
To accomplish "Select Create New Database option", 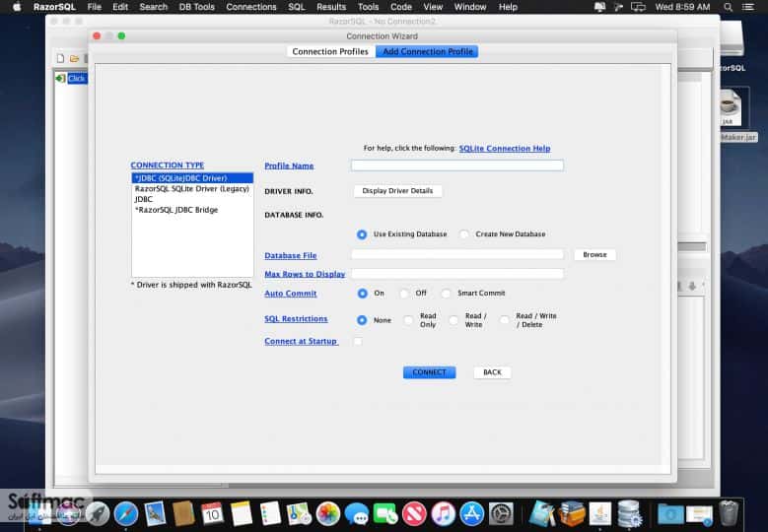I will tap(463, 234).
